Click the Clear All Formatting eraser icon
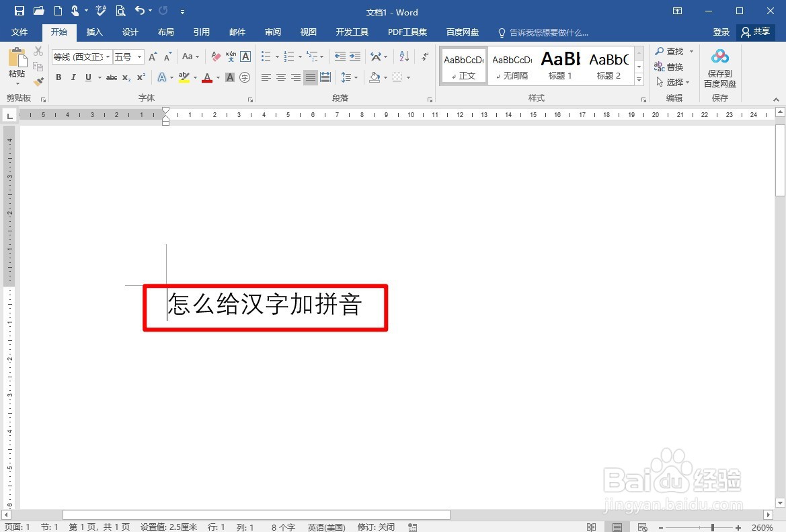 216,56
